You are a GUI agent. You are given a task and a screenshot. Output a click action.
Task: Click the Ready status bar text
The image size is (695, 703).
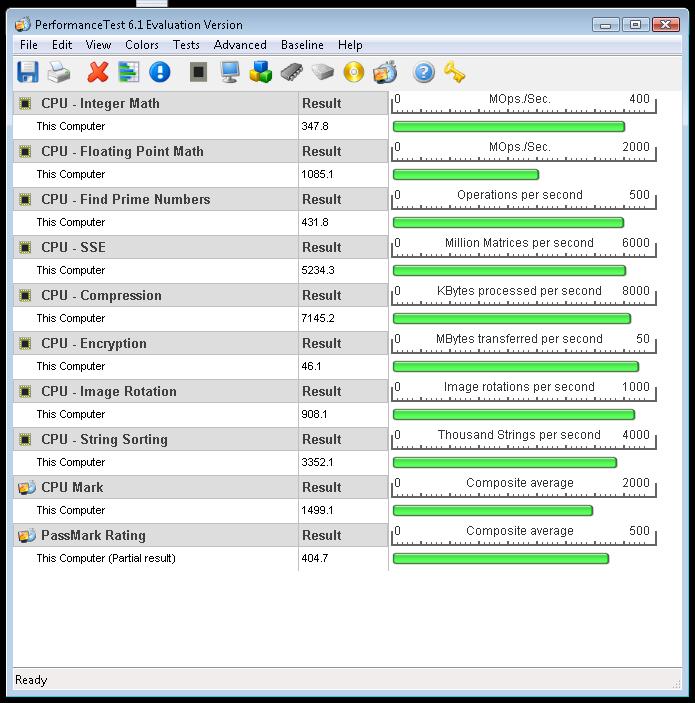pos(31,680)
